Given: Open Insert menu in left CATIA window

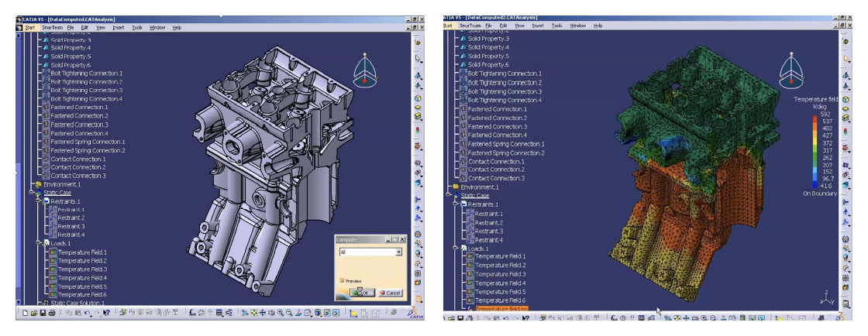Looking at the screenshot, I should [119, 27].
